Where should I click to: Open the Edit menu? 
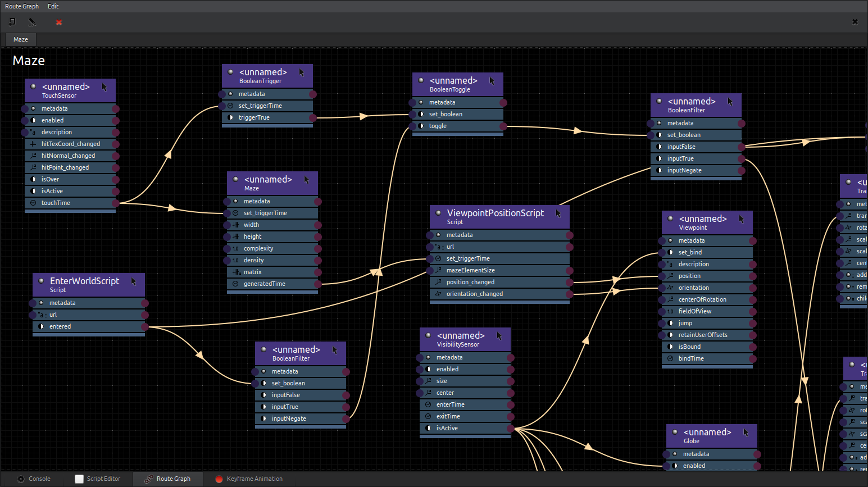(53, 6)
